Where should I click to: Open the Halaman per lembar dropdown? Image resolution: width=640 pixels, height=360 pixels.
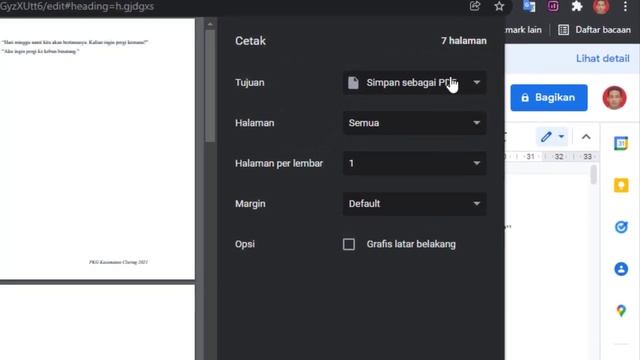414,163
